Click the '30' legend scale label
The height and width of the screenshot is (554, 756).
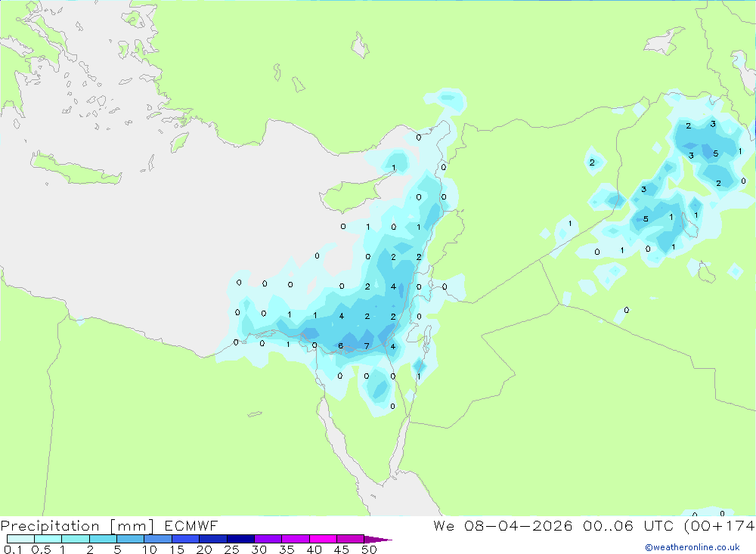[259, 549]
